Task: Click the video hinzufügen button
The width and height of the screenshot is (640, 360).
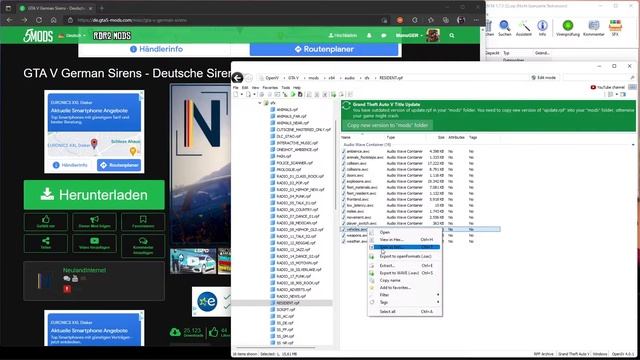Action: click(94, 243)
